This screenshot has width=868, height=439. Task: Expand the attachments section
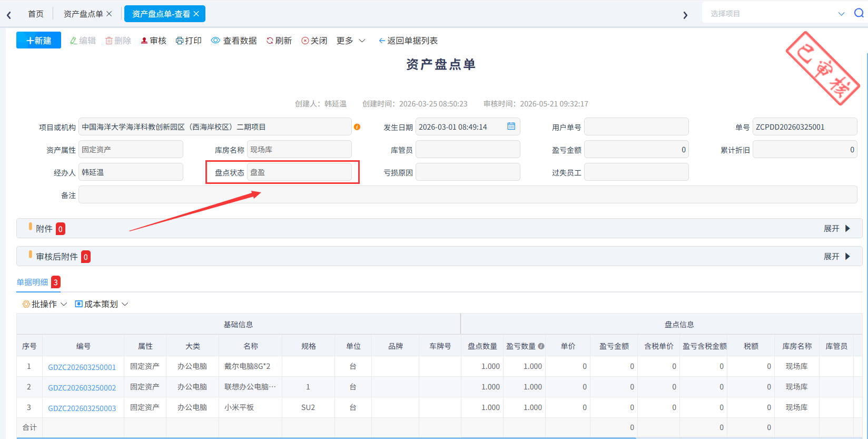click(837, 228)
